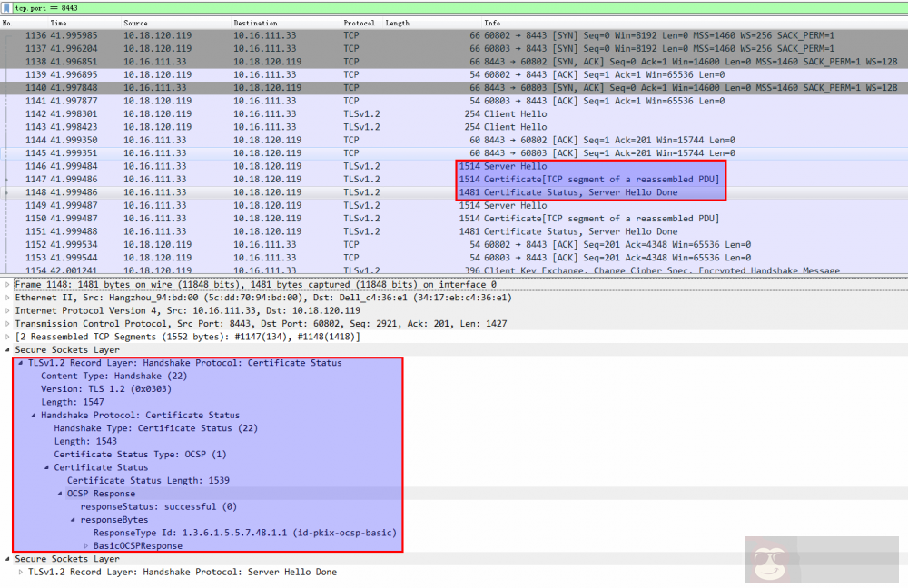
Task: Expand the Ethernet II details
Action: 8,298
